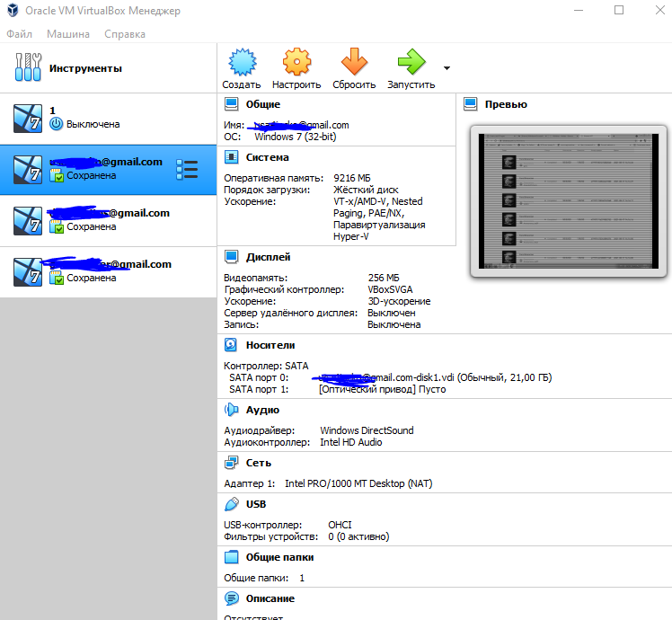672x620 pixels.
Task: Open the USB section header
Action: click(256, 504)
